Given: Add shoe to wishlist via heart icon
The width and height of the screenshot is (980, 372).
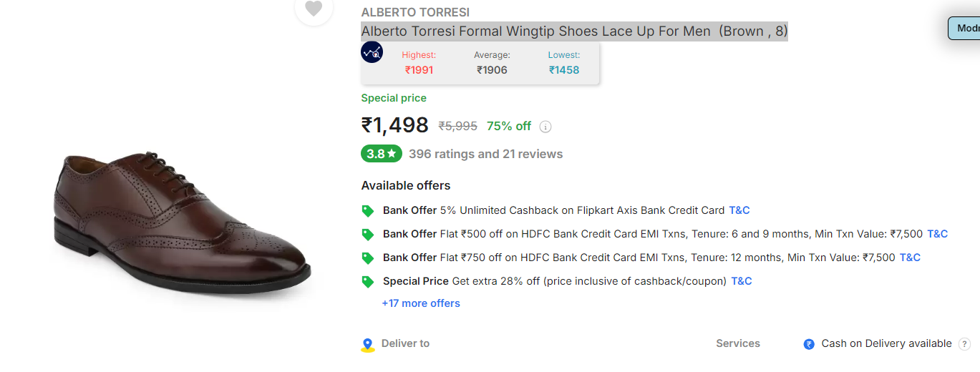Looking at the screenshot, I should (314, 8).
